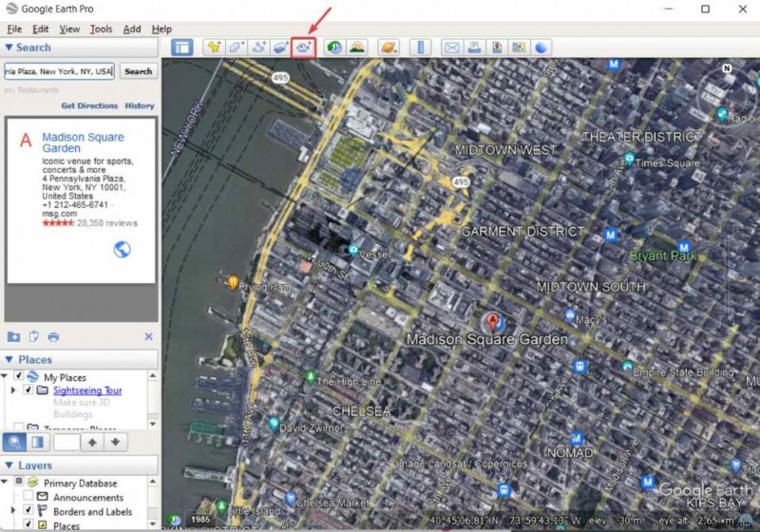The image size is (760, 532).
Task: Open the search History link
Action: pyautogui.click(x=140, y=105)
